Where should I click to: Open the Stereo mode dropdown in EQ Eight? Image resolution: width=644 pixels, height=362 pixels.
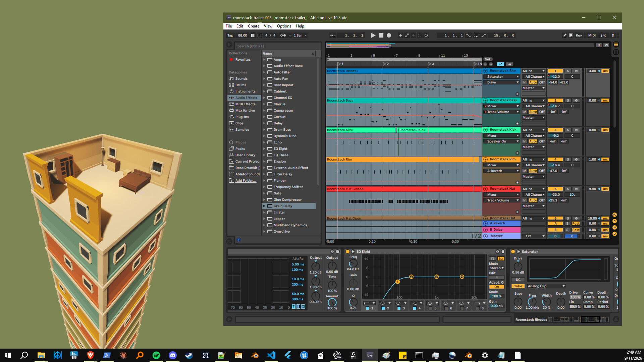(496, 268)
